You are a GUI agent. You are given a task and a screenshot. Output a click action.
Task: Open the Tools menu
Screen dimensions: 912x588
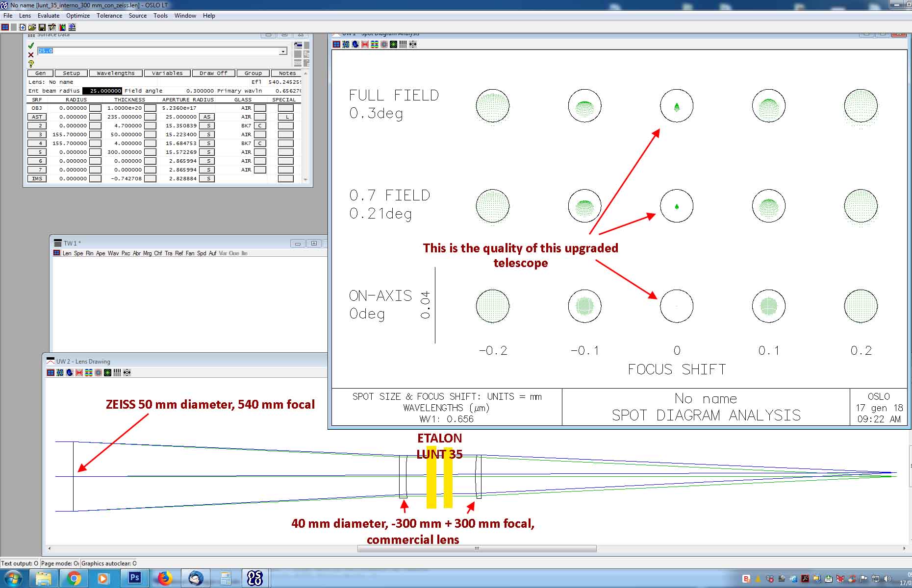(x=160, y=16)
